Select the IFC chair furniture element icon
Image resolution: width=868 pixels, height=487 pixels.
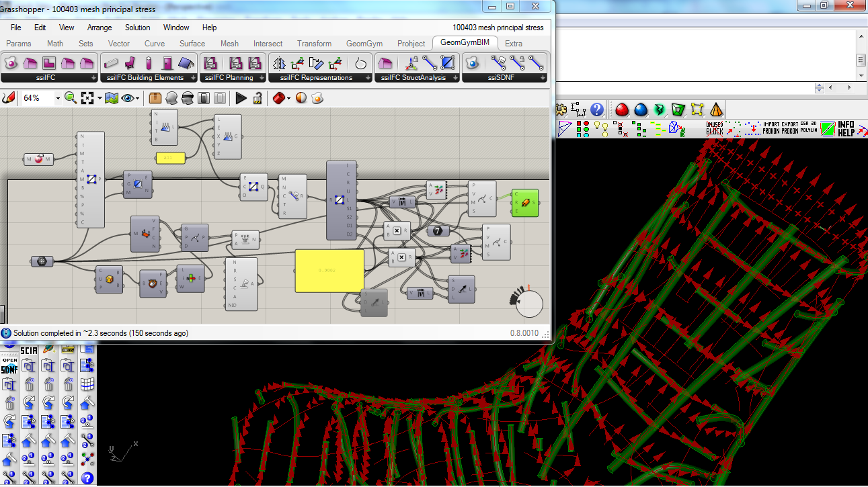coord(130,63)
